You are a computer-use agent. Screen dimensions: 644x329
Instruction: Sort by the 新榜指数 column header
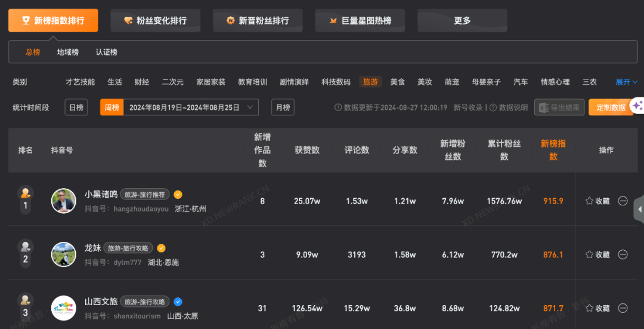pyautogui.click(x=553, y=150)
